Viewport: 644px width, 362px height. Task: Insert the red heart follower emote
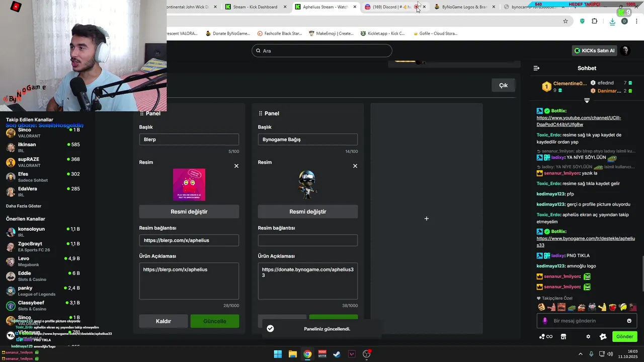[x=613, y=307]
